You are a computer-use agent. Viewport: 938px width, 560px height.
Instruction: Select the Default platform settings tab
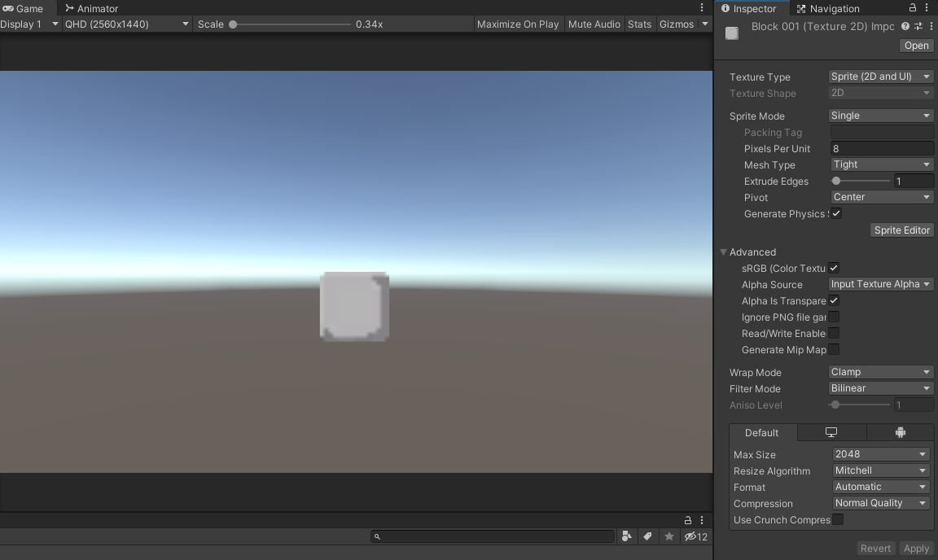coord(761,432)
